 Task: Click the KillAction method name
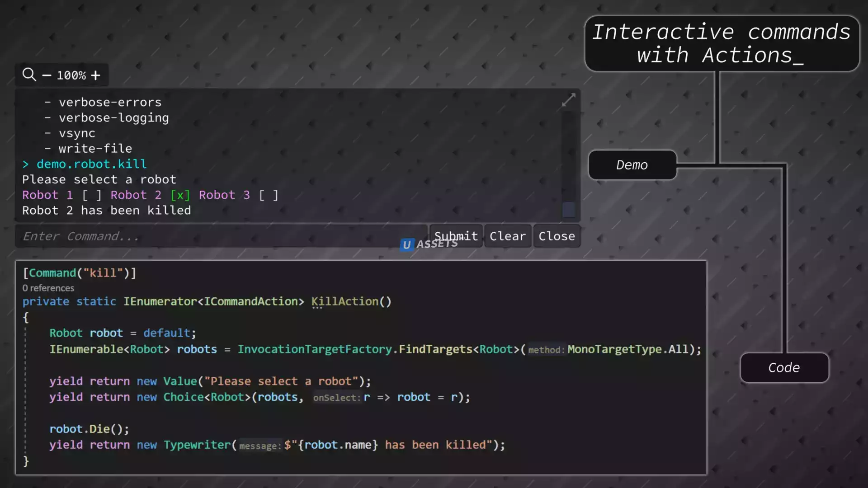point(345,302)
